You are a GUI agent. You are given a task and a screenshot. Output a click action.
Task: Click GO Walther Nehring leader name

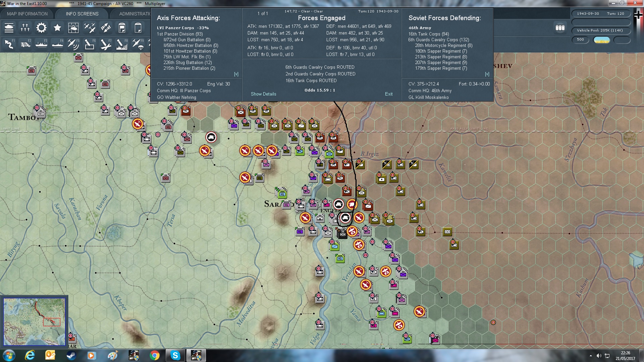(x=176, y=97)
